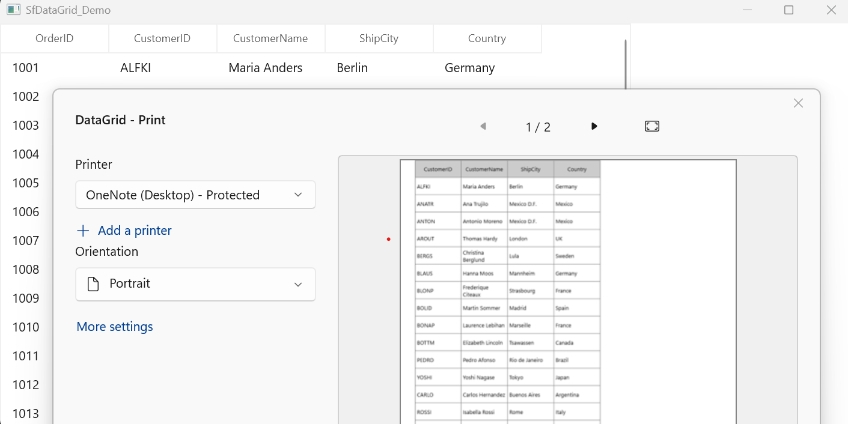Click the print preview page thumbnail
The width and height of the screenshot is (848, 424).
point(568,292)
